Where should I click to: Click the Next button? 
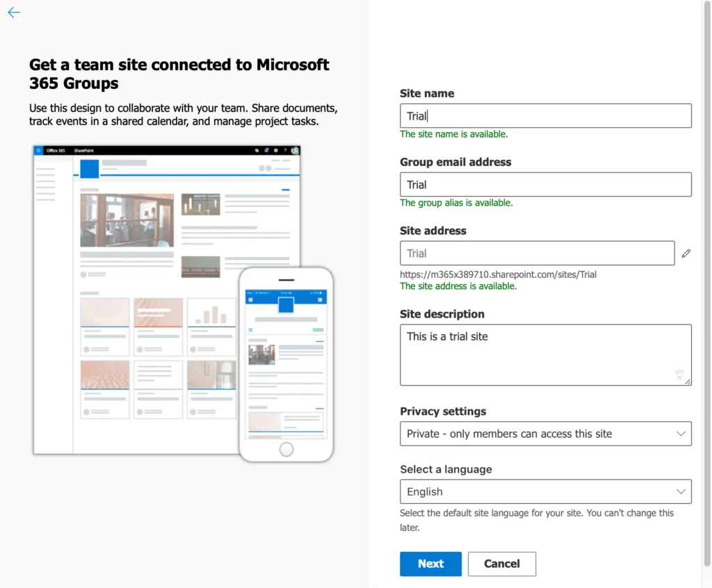(x=430, y=564)
